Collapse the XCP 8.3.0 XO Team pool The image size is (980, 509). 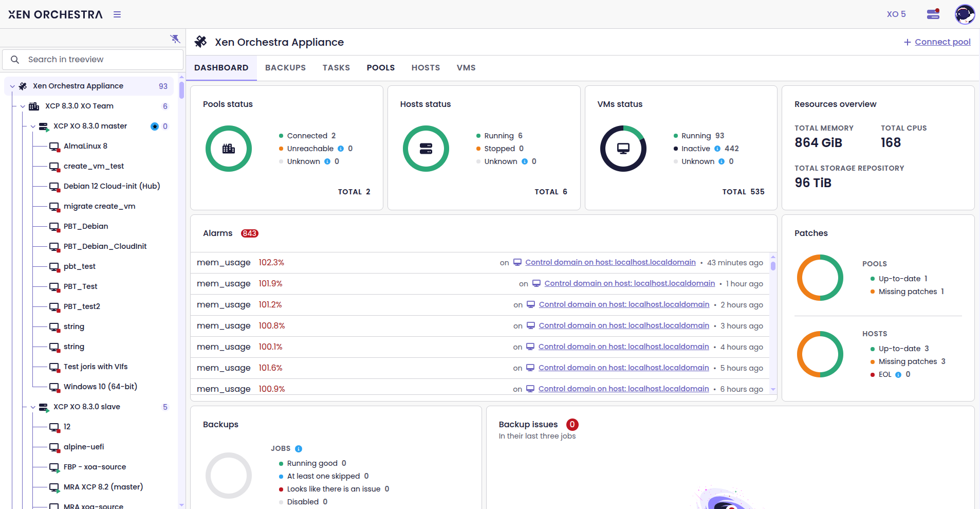23,106
